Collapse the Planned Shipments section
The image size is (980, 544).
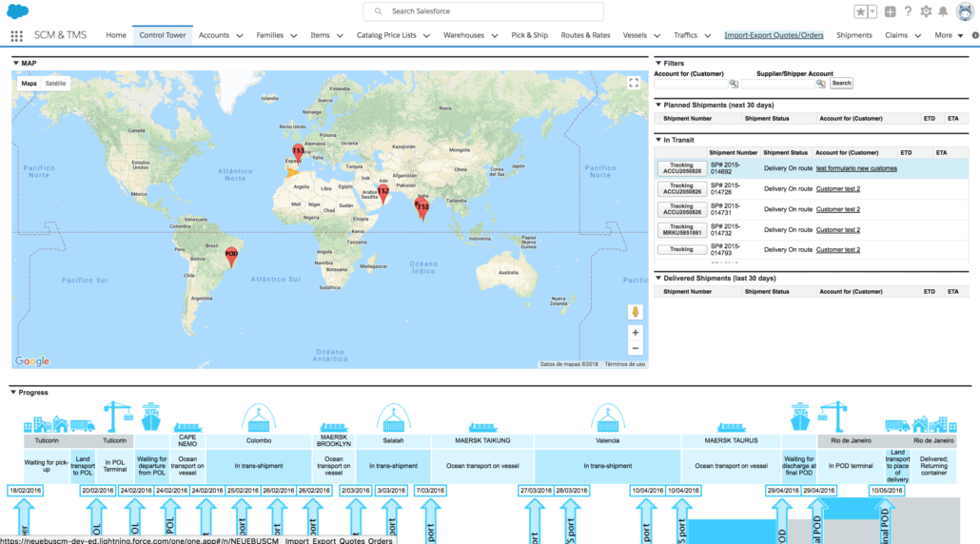pos(658,105)
